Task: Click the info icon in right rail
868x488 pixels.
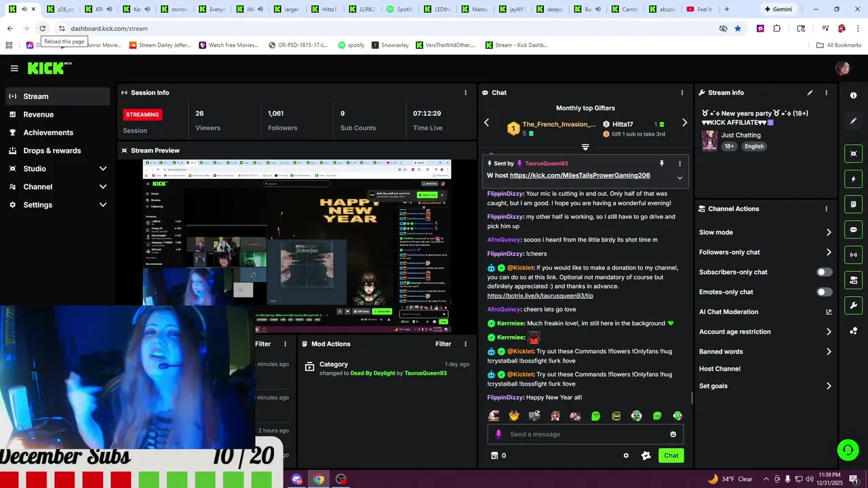Action: [854, 96]
